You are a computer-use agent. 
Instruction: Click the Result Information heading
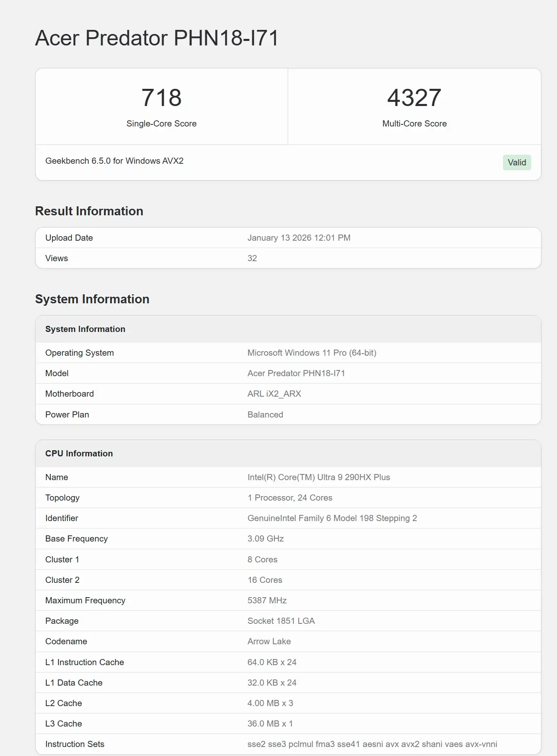[89, 211]
